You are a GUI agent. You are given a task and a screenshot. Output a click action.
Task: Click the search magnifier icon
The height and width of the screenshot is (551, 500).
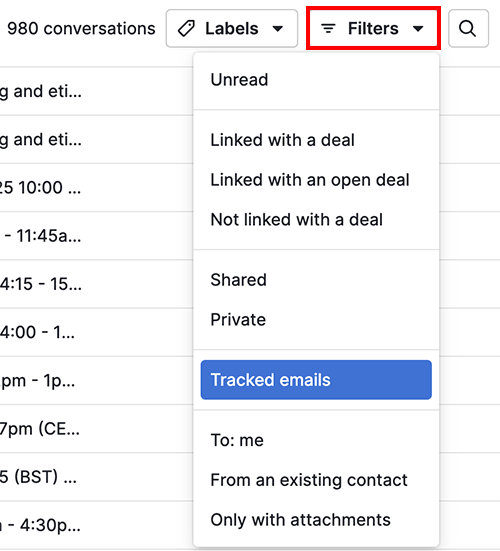468,28
